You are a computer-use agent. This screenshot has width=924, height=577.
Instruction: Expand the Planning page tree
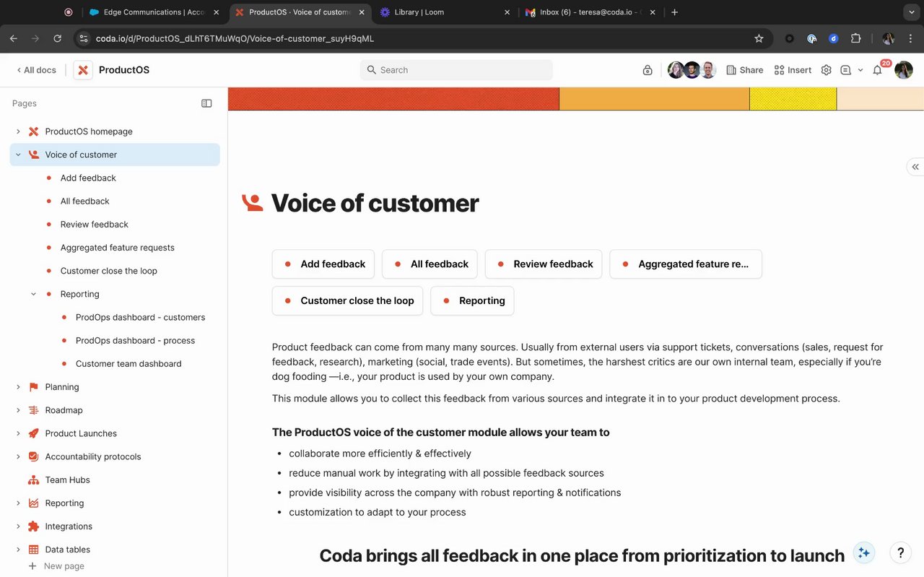pos(18,387)
